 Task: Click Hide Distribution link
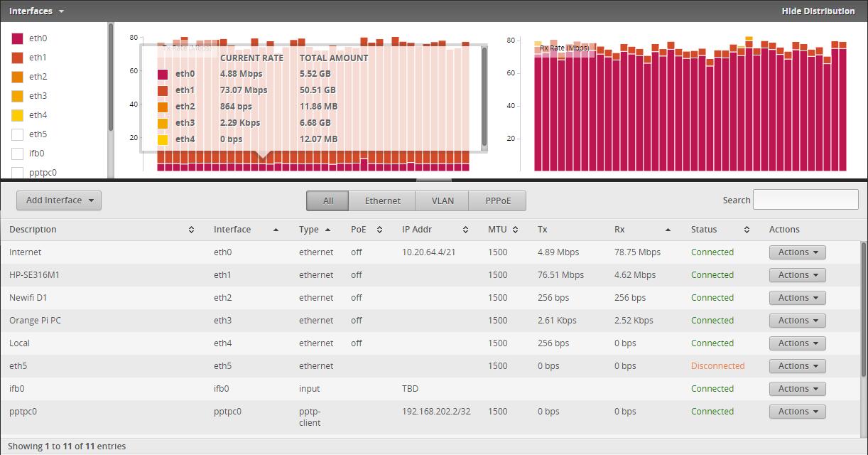[x=818, y=11]
